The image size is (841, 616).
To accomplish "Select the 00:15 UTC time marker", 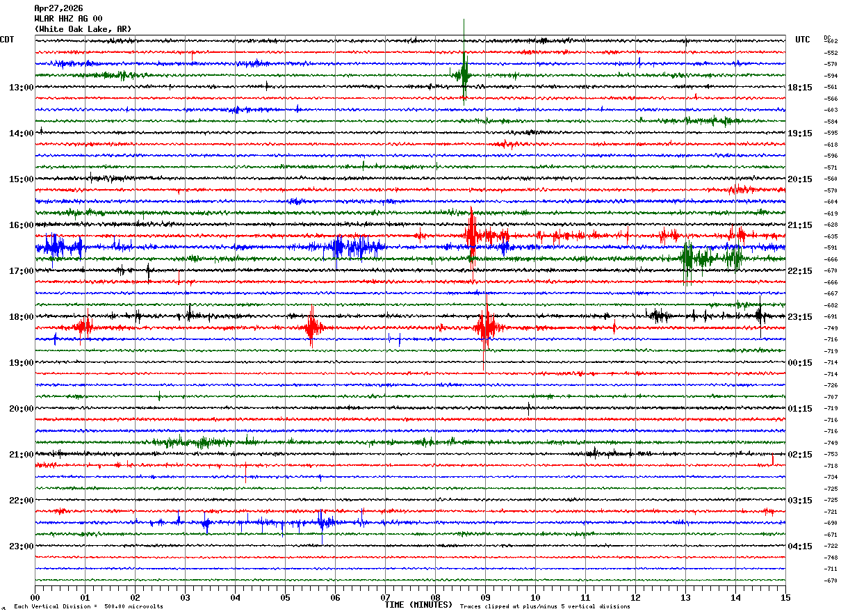I will (x=799, y=363).
